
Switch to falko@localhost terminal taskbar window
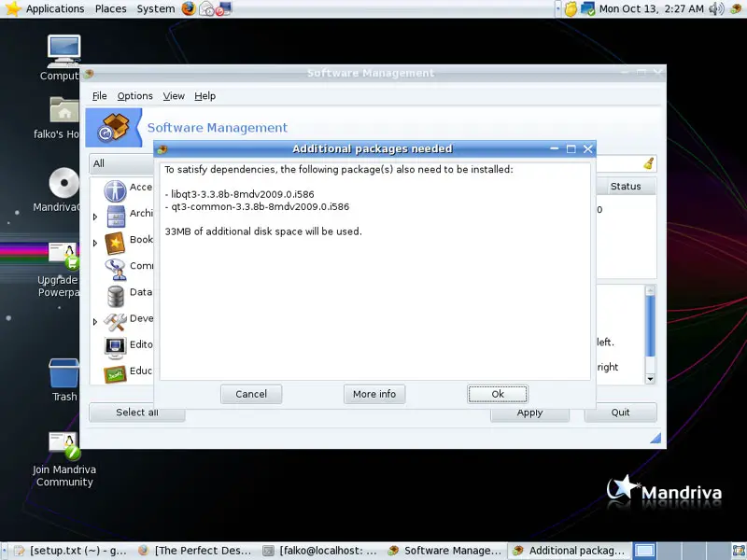click(x=319, y=551)
